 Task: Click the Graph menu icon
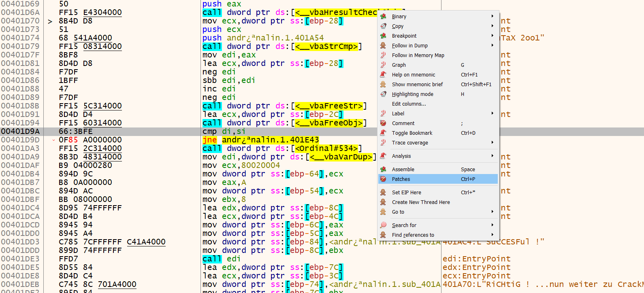pos(383,65)
